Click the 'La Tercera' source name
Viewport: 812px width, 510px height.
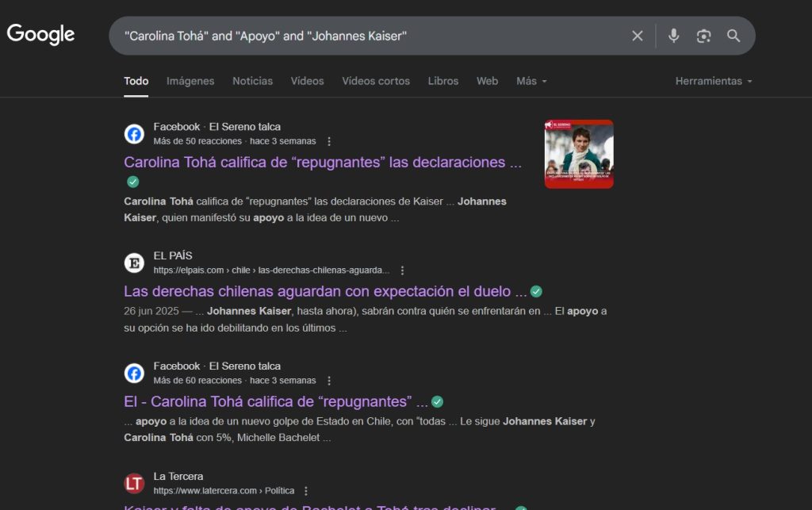(x=178, y=477)
